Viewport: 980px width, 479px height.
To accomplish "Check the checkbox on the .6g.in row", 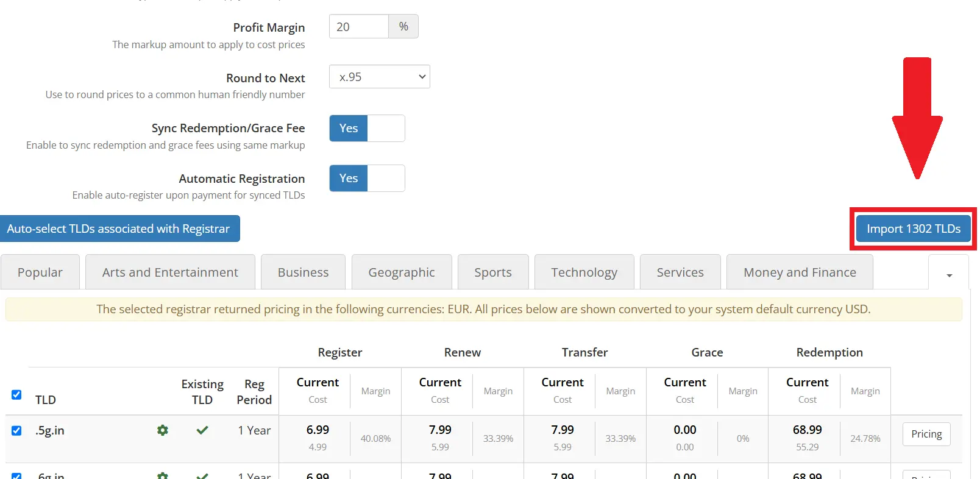I will tap(16, 475).
